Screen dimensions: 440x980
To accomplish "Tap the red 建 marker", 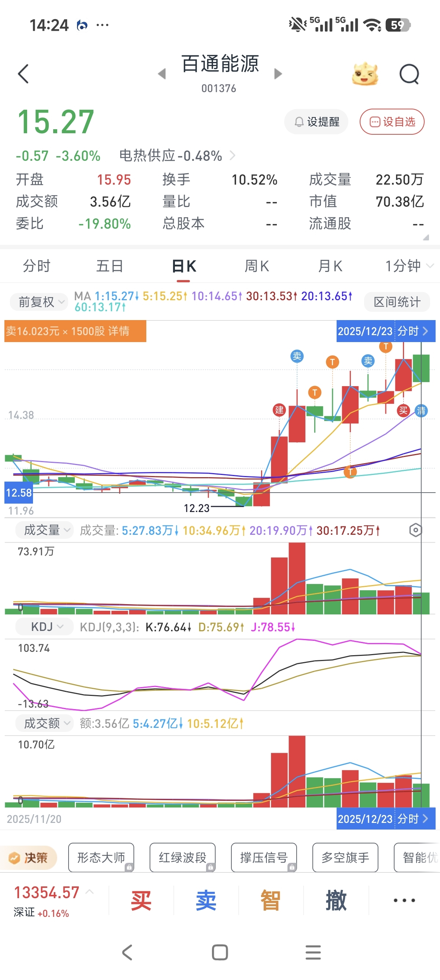I will point(279,410).
